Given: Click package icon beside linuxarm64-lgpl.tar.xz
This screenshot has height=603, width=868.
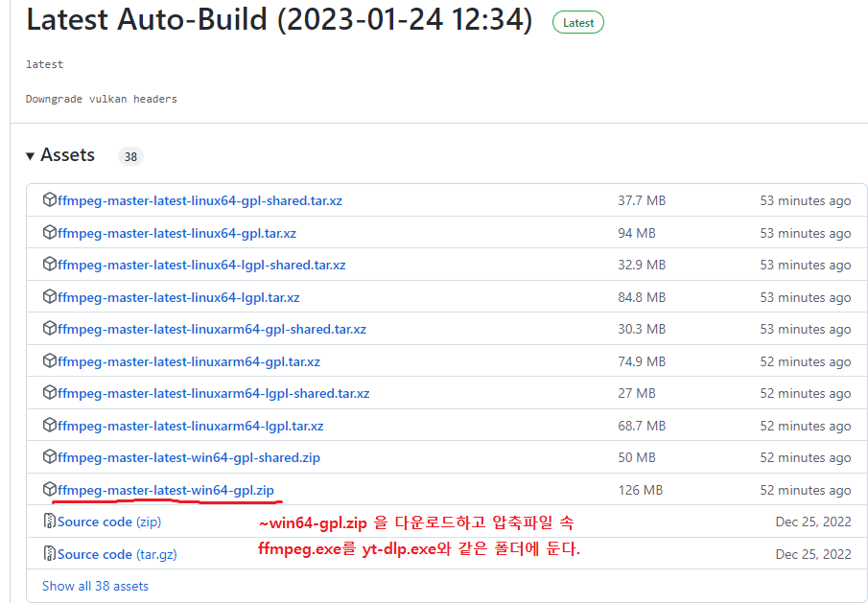Looking at the screenshot, I should 50,425.
